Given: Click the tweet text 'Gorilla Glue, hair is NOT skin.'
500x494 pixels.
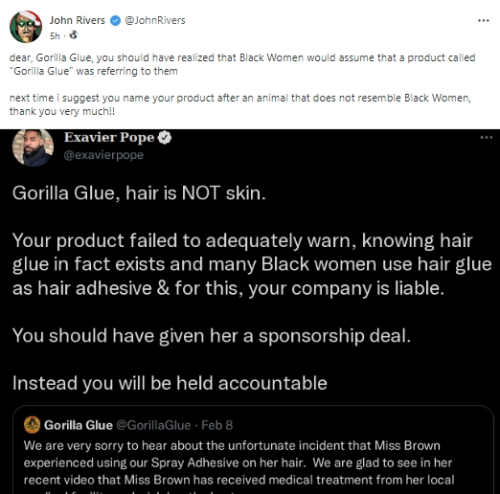Looking at the screenshot, I should [139, 193].
